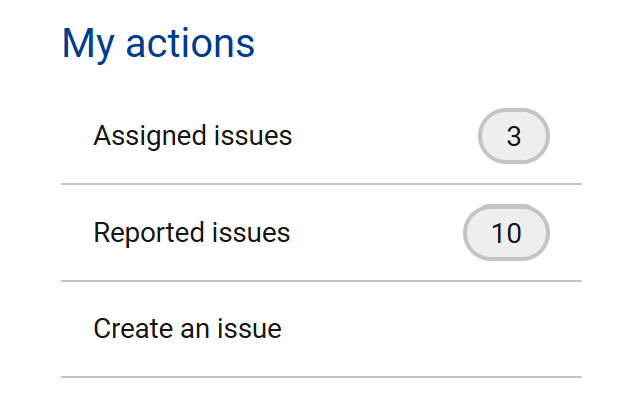
Task: Start creating a new issue
Action: coord(188,329)
